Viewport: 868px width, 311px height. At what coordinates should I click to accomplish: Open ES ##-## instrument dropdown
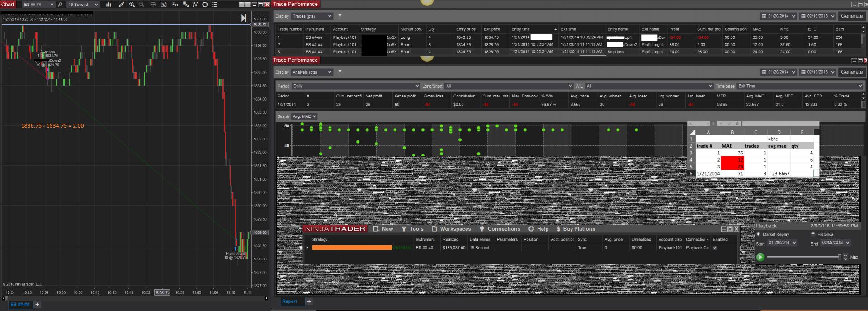[x=38, y=5]
